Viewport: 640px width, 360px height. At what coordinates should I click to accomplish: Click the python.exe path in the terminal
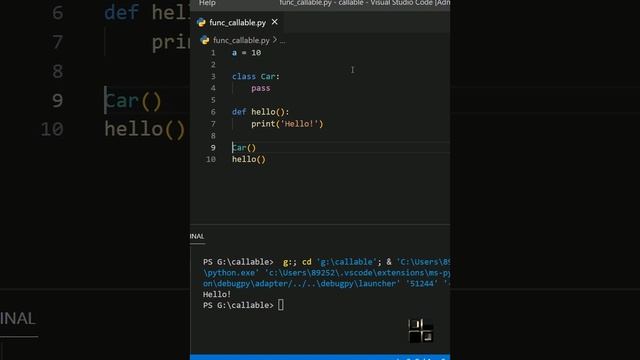tap(231, 273)
